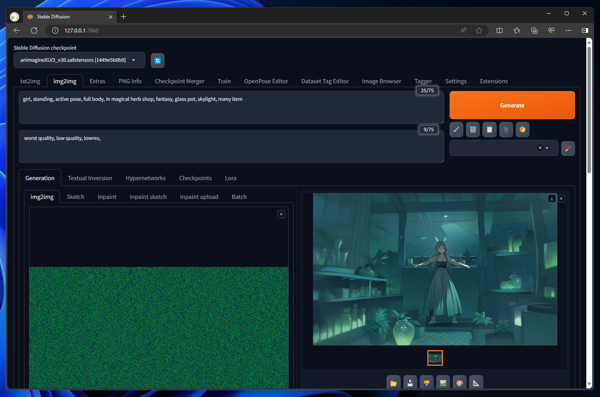Close the Stable Diffusion browser tab
This screenshot has width=600, height=397.
[110, 17]
